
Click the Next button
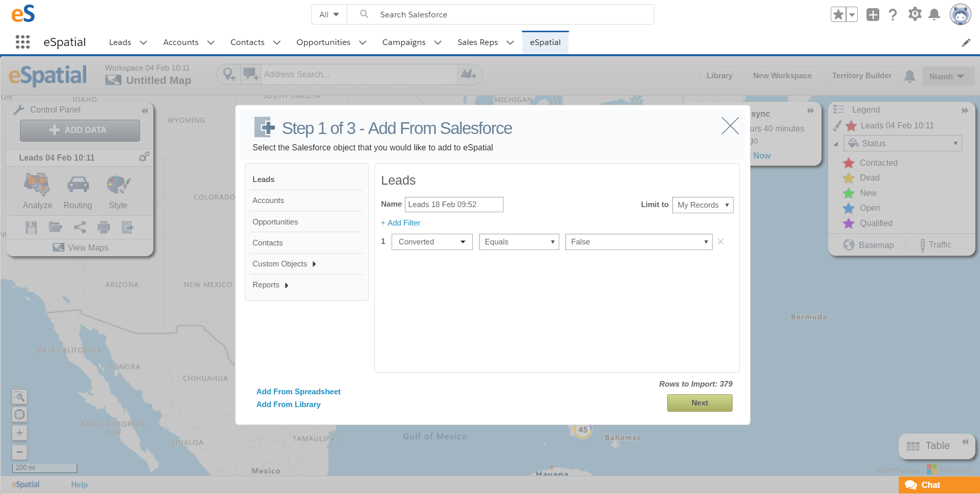[700, 403]
